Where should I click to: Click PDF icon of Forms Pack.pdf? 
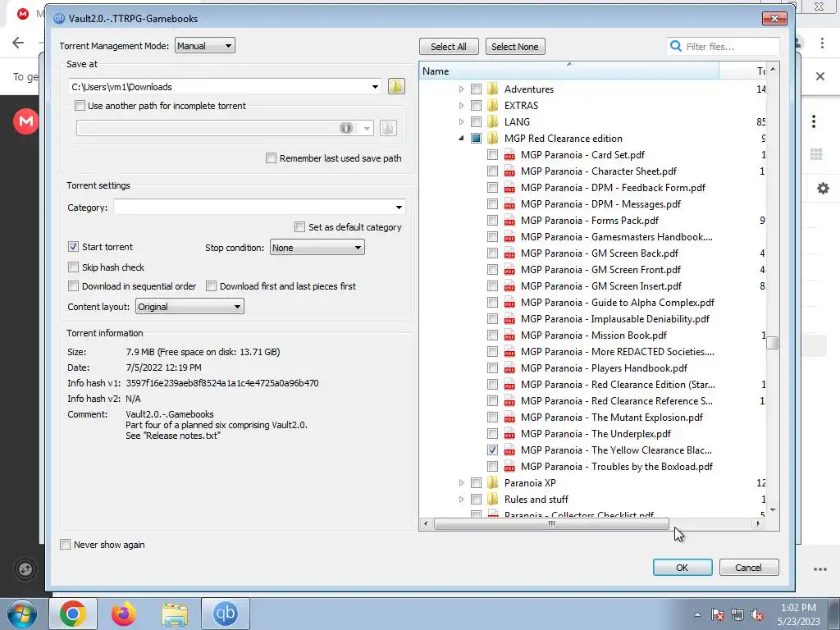coord(509,220)
